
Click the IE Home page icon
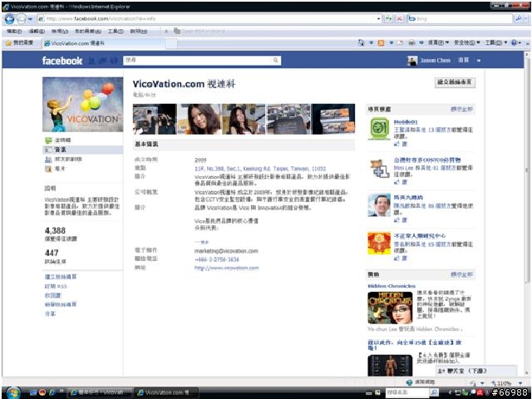(362, 42)
